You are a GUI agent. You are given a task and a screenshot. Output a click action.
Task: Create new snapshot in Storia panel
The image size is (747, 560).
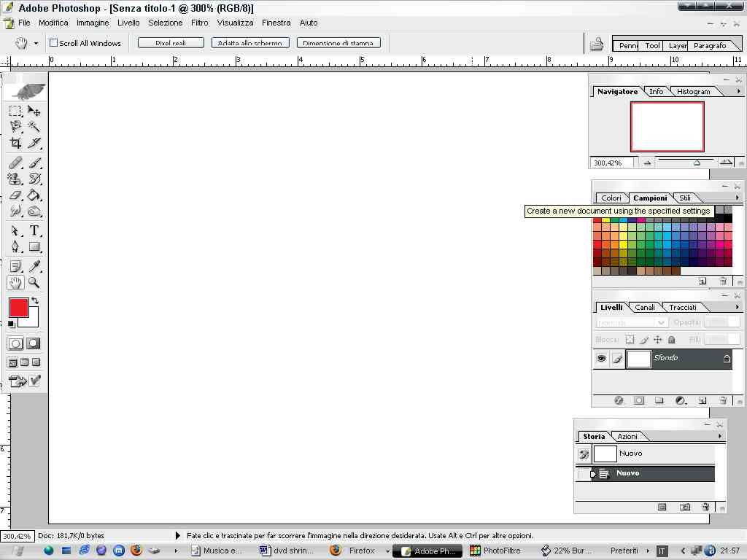tap(684, 507)
